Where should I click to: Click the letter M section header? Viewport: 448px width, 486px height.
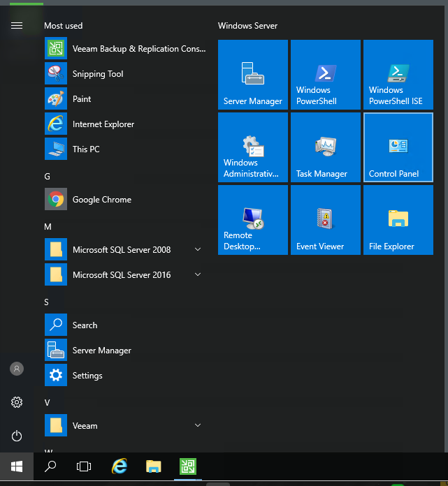pos(48,226)
